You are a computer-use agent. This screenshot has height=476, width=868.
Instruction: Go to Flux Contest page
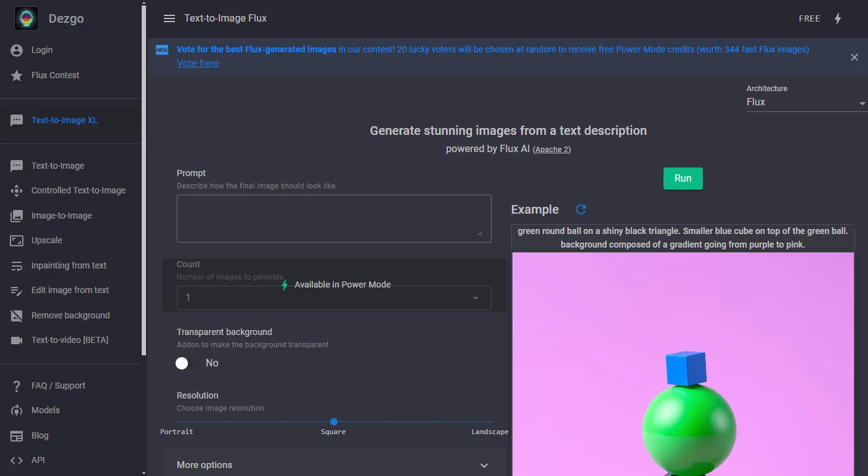click(55, 75)
